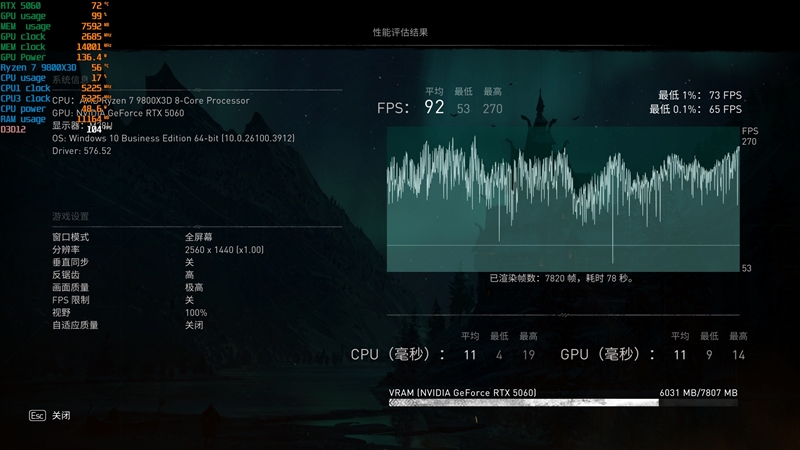800x450 pixels.
Task: Click the 关闭 close button
Action: tap(61, 416)
